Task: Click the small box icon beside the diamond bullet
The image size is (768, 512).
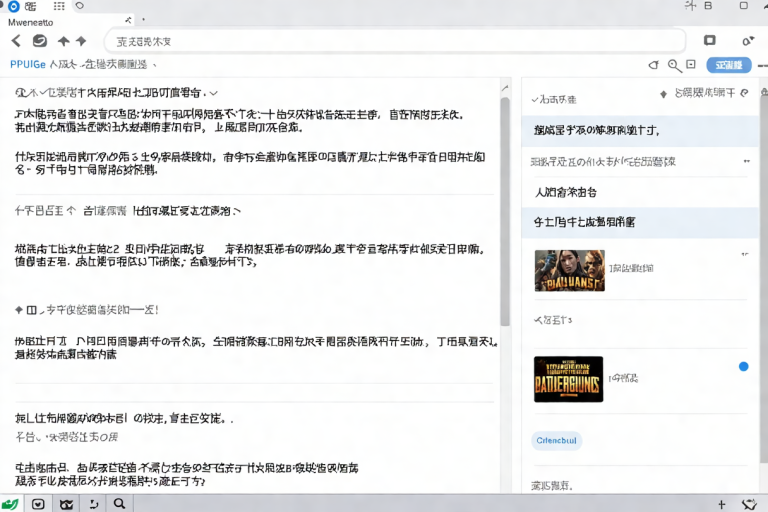Action: point(31,310)
